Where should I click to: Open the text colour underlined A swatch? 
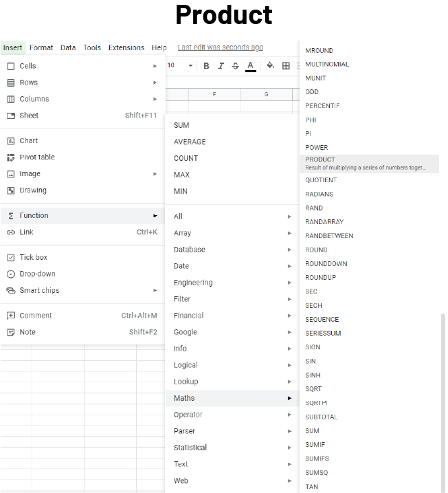point(251,66)
